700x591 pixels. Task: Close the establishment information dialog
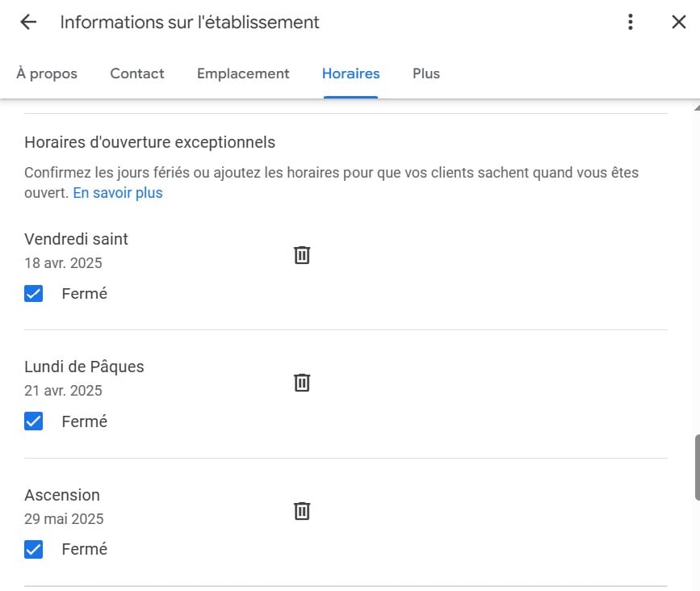click(678, 22)
